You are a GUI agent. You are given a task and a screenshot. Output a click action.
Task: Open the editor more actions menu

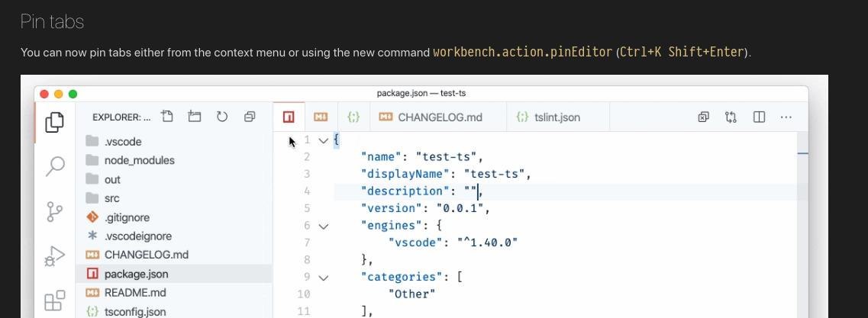(786, 117)
